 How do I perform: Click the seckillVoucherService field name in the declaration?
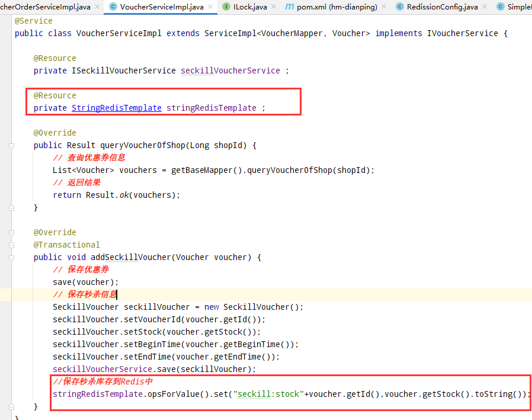click(230, 70)
